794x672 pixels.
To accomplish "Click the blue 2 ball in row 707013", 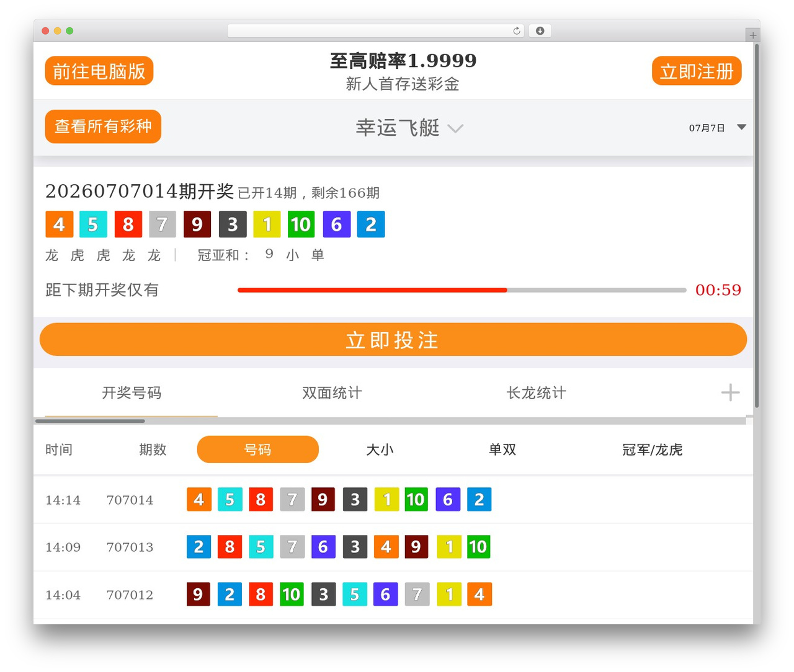I will [199, 547].
